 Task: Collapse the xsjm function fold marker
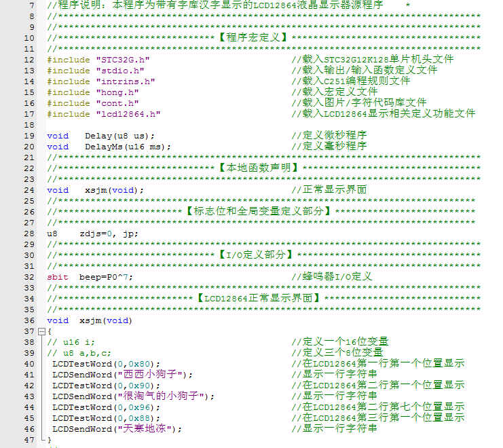(x=41, y=331)
